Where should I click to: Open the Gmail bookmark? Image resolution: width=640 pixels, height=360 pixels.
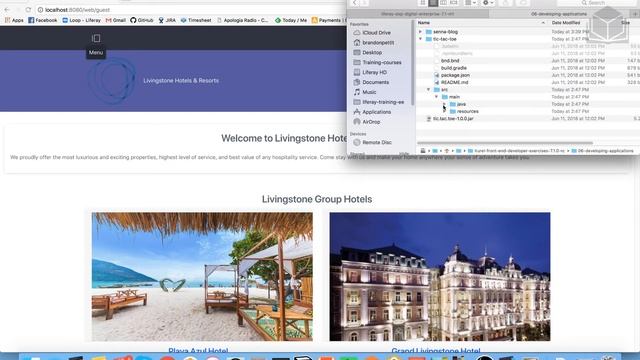click(x=116, y=20)
